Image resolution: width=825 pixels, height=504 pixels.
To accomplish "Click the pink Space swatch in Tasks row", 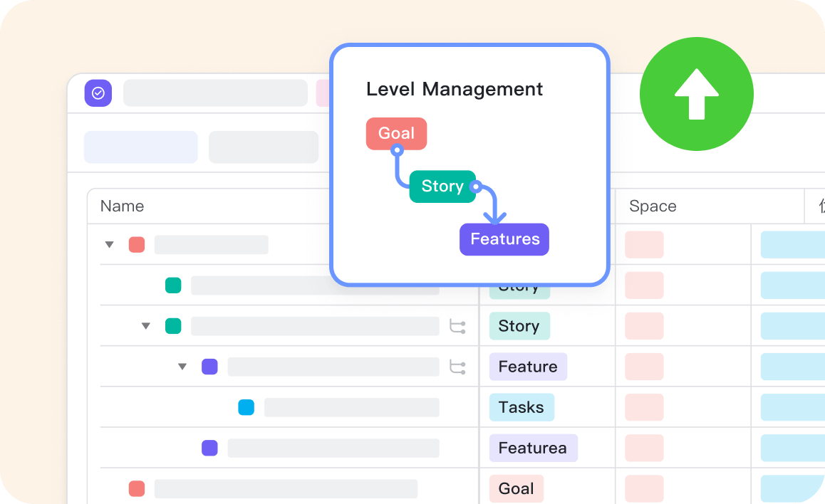I will pyautogui.click(x=644, y=408).
